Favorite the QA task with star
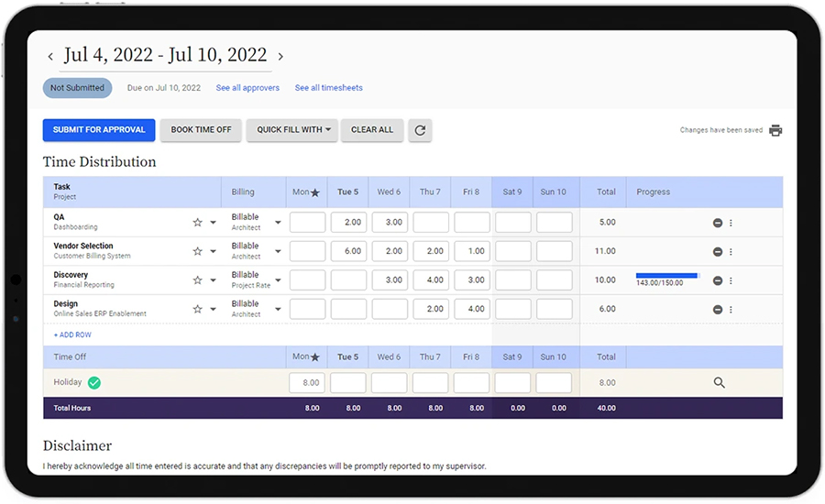Screen dimensions: 825x504 click(197, 223)
